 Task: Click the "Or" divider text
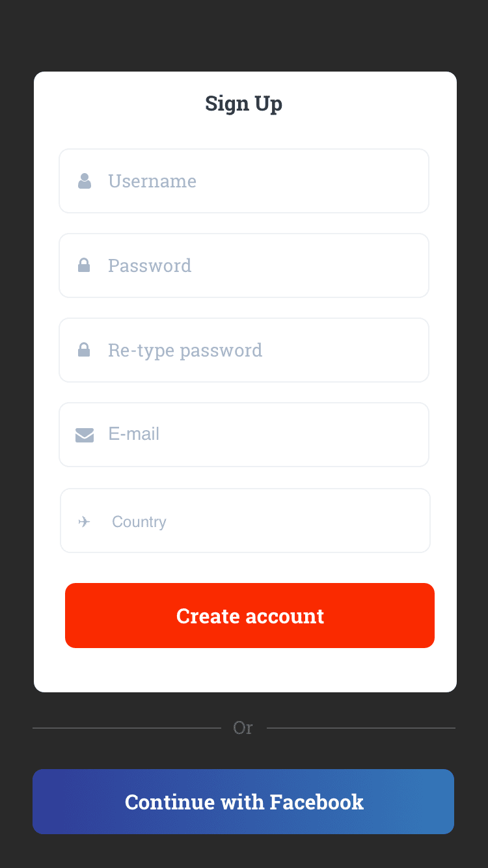tap(243, 727)
